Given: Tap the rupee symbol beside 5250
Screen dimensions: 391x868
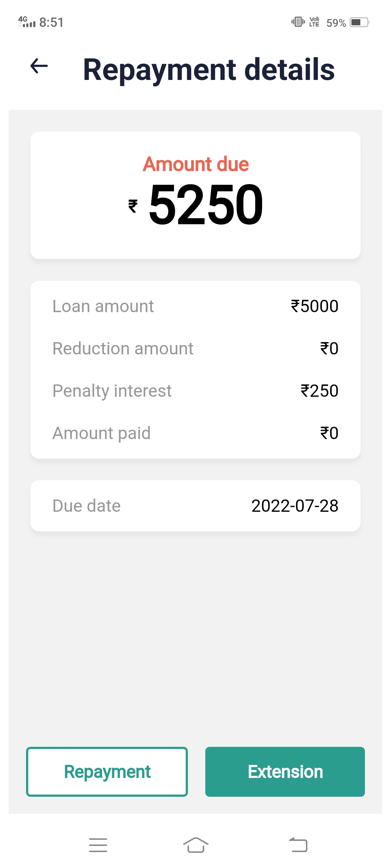Looking at the screenshot, I should [x=133, y=206].
